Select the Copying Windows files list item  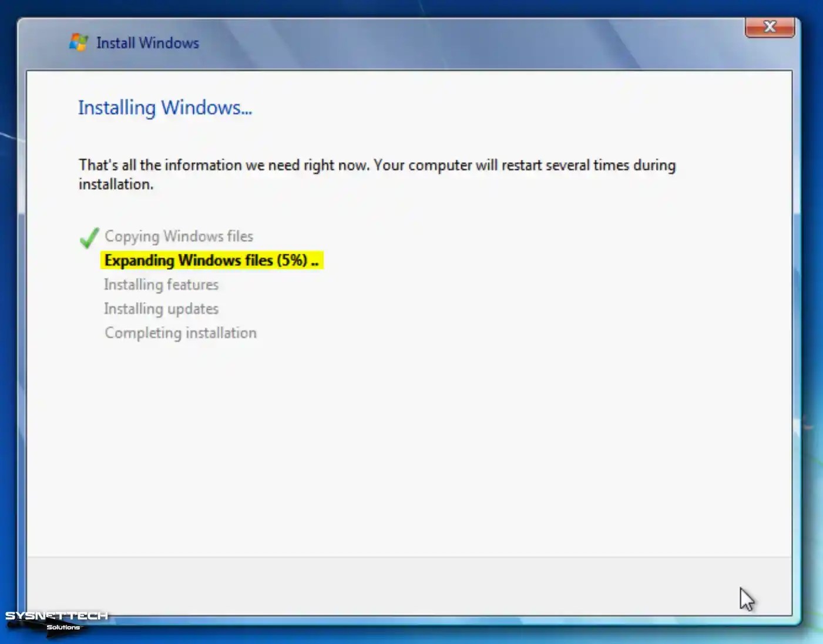[x=179, y=236]
